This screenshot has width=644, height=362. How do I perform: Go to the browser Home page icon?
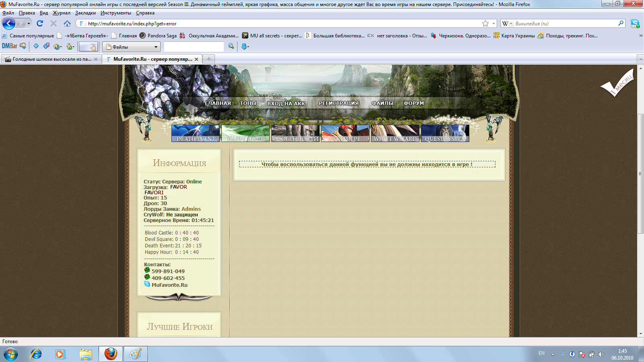click(67, 23)
